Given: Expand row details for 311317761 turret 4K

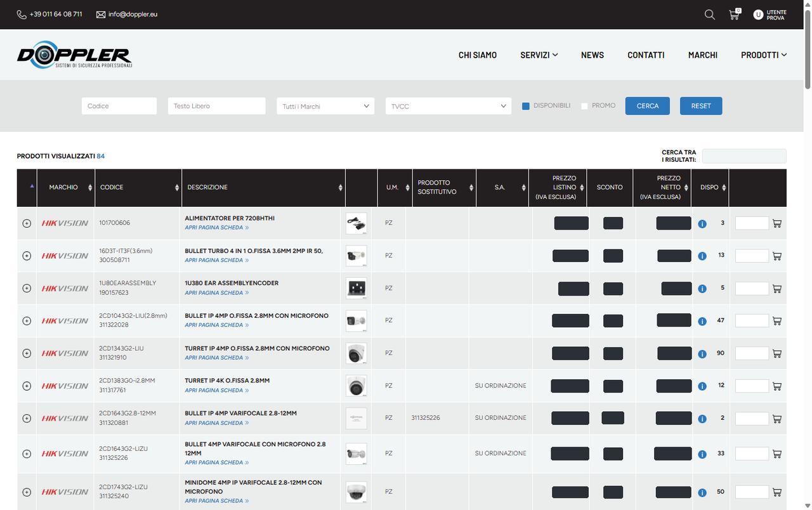Looking at the screenshot, I should (x=27, y=386).
